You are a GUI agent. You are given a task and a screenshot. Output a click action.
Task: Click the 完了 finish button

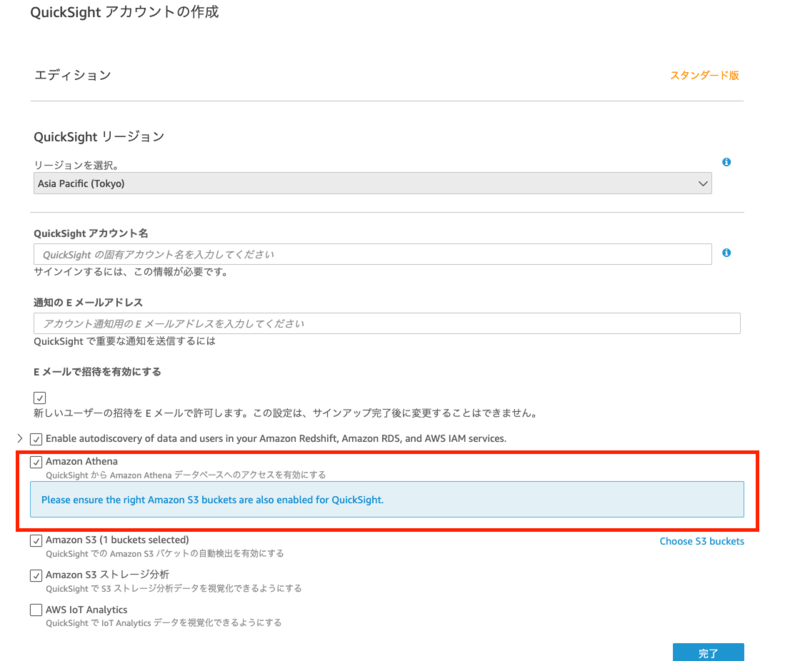click(x=708, y=652)
